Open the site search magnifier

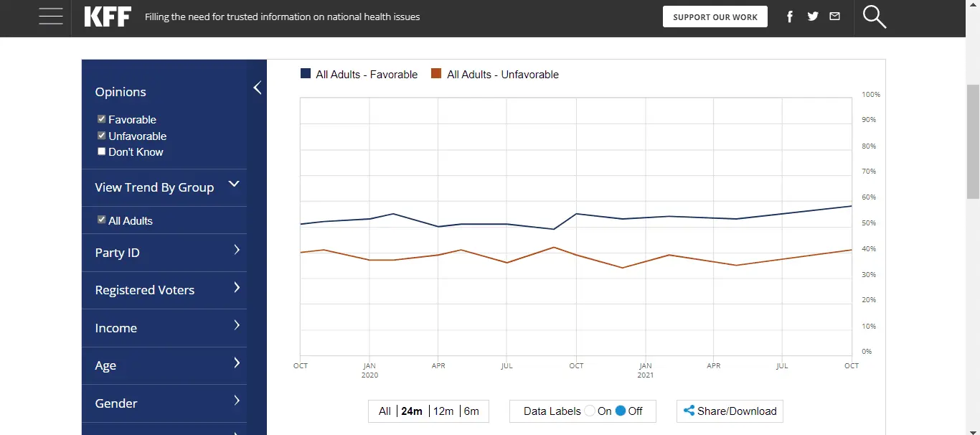(875, 17)
